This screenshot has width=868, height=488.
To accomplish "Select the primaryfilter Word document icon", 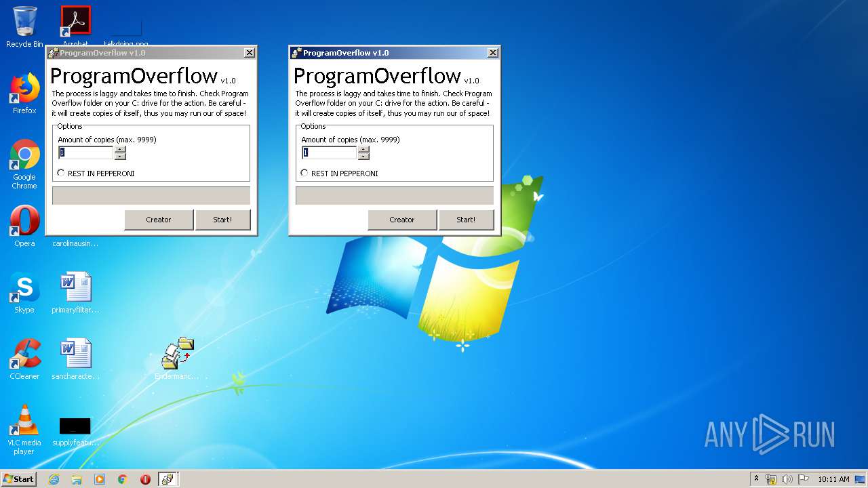I will (x=75, y=293).
